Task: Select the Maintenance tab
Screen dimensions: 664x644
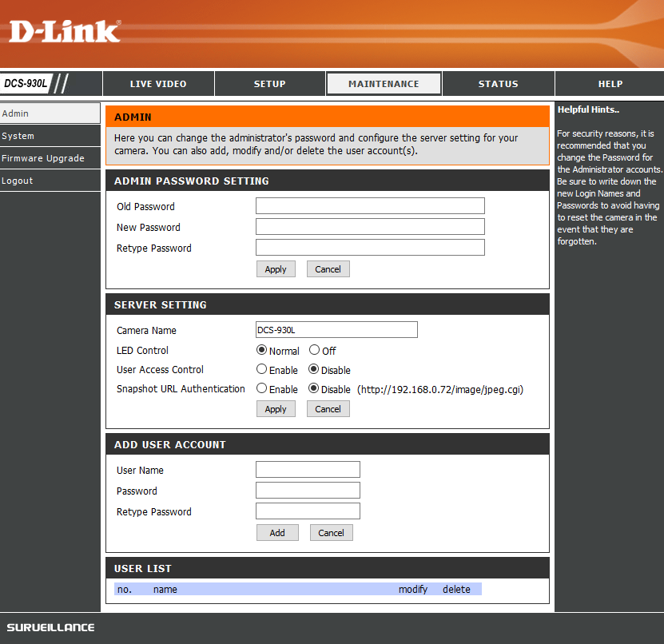Action: click(x=384, y=84)
